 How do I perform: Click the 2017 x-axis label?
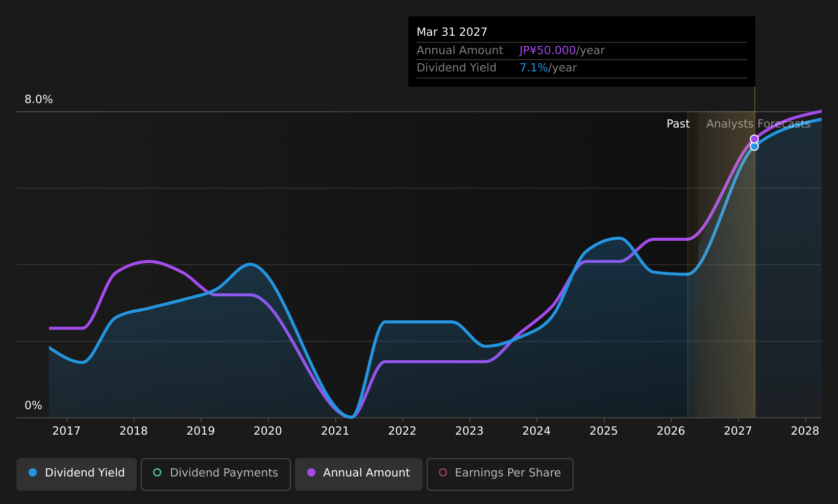[x=66, y=431]
